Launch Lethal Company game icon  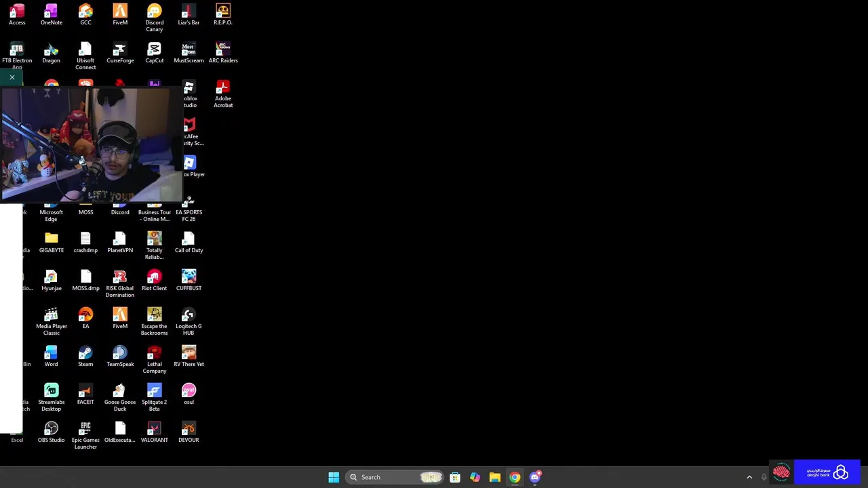[x=154, y=359]
